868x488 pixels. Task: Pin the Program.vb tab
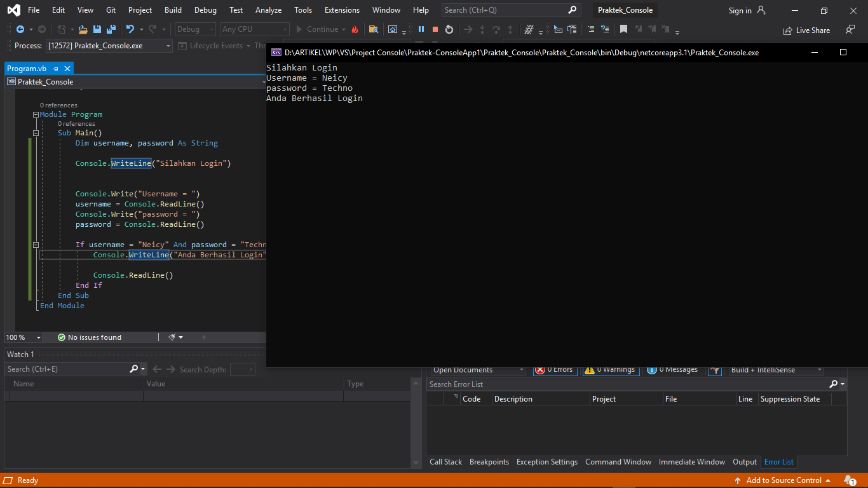(x=56, y=69)
